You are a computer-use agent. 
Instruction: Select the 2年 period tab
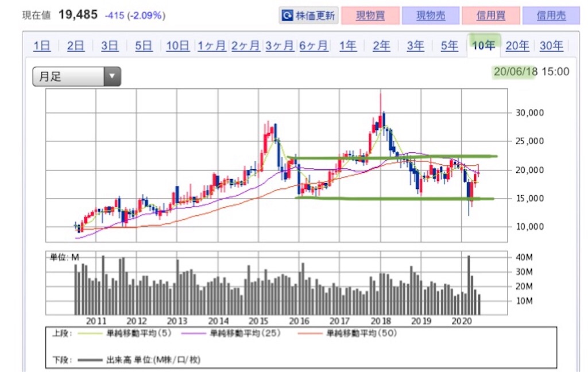click(x=381, y=46)
